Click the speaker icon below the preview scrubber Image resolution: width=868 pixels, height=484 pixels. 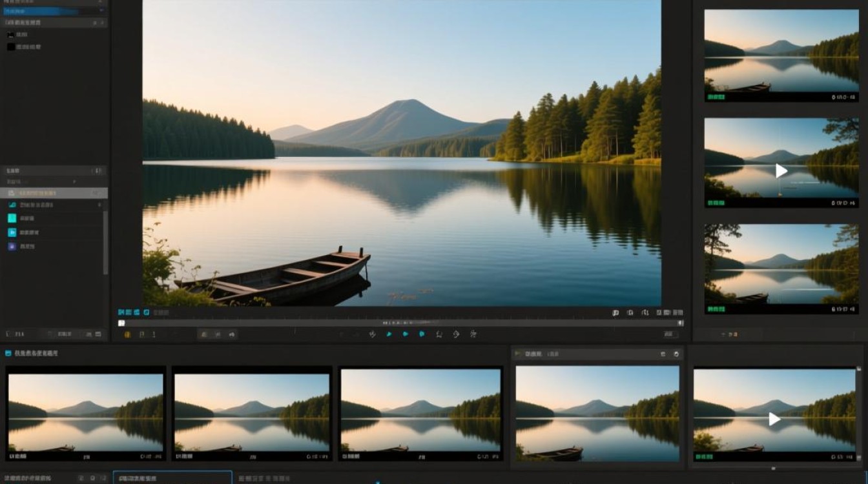tap(232, 334)
